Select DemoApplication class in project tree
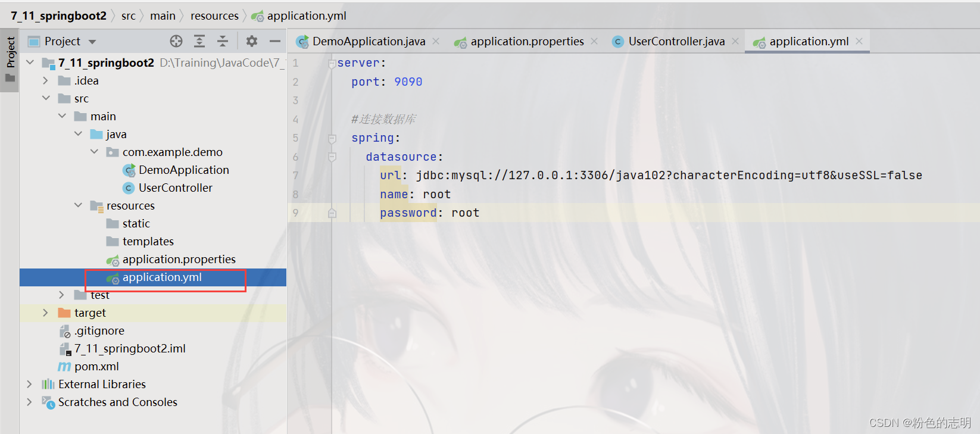Image resolution: width=980 pixels, height=434 pixels. click(184, 170)
